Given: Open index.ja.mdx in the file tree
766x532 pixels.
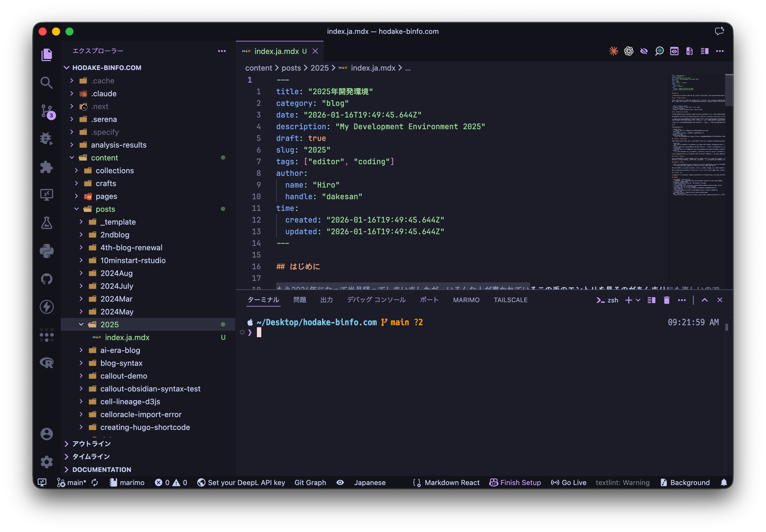Looking at the screenshot, I should tap(127, 337).
